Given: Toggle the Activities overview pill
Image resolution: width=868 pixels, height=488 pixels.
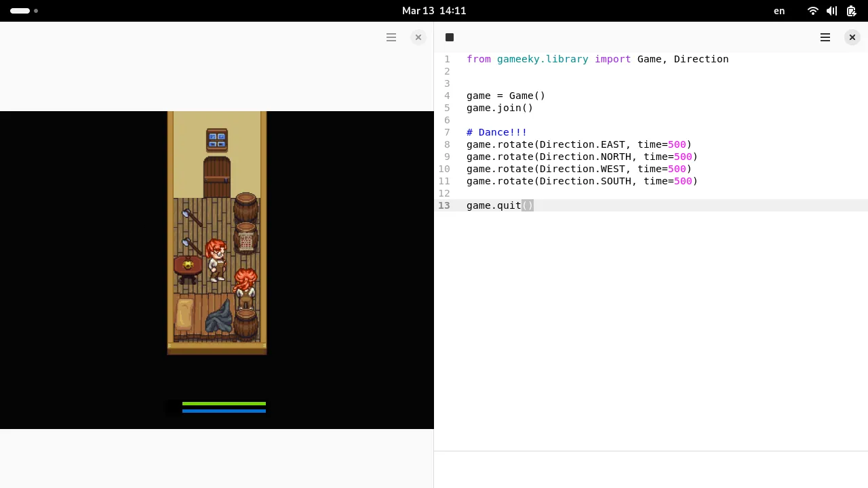Looking at the screenshot, I should 20,11.
